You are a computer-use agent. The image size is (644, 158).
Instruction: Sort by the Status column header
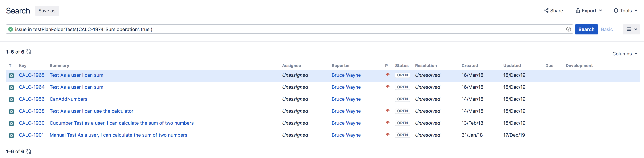[x=402, y=66]
